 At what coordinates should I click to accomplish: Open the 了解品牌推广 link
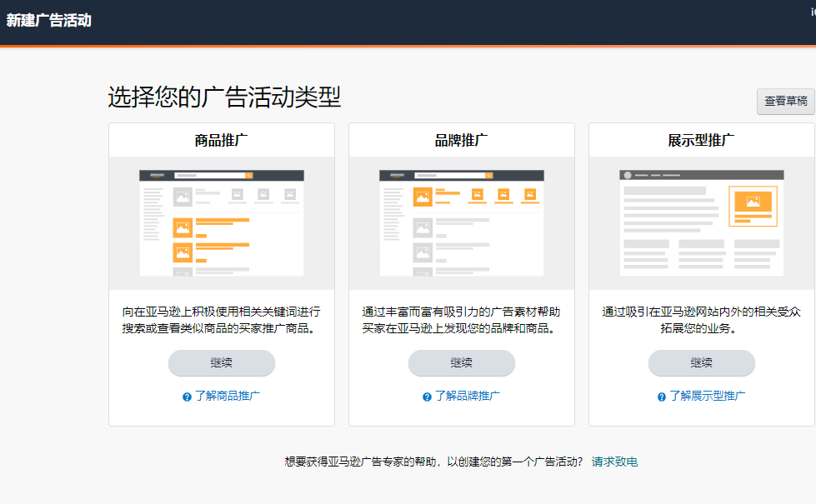click(468, 397)
